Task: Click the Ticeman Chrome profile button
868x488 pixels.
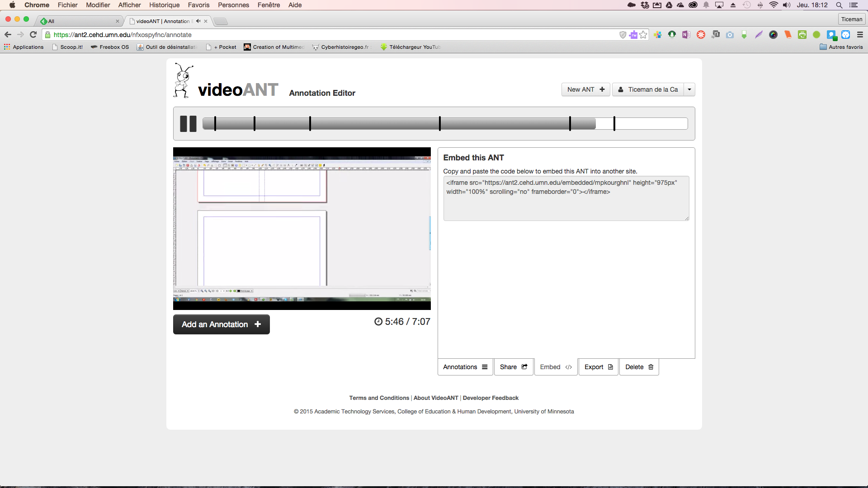Action: [x=852, y=19]
